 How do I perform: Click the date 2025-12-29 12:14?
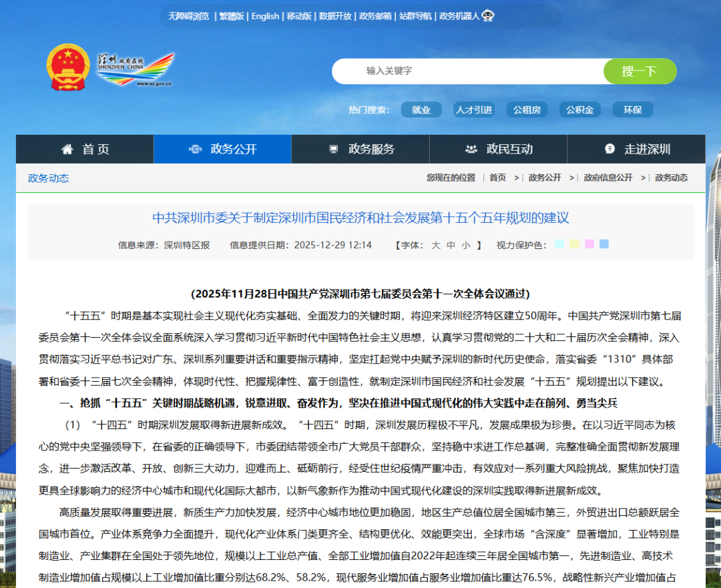pos(333,245)
